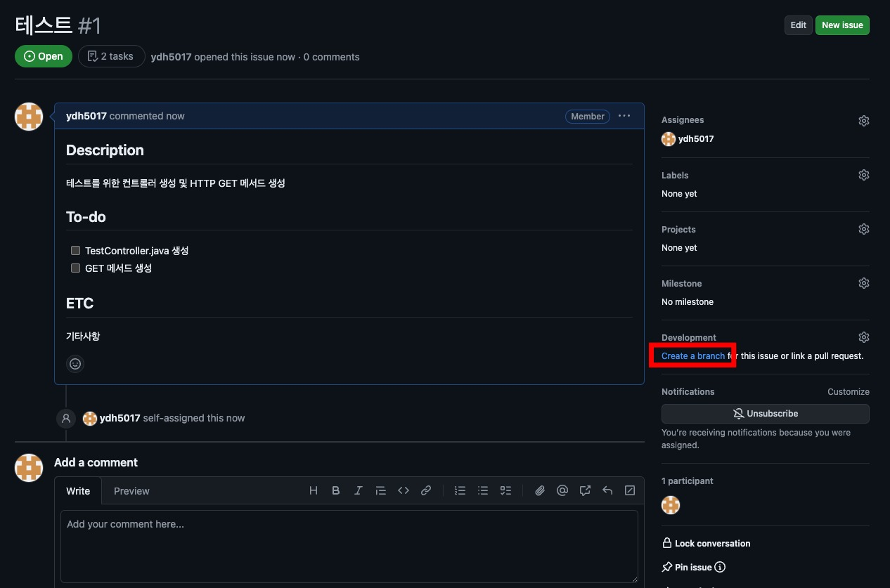This screenshot has width=890, height=588.
Task: Select the italic formatting icon
Action: 359,490
